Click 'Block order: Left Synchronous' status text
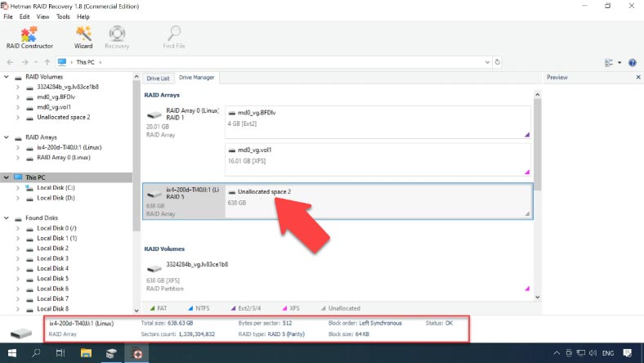This screenshot has height=363, width=644. [365, 323]
